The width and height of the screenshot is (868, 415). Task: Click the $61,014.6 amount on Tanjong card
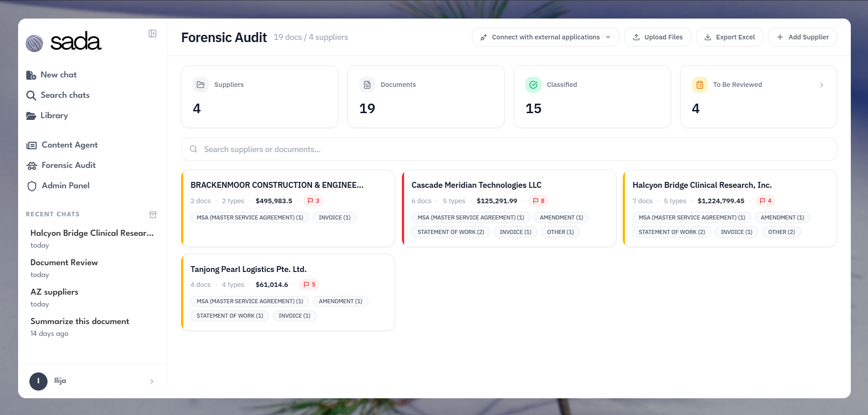272,285
